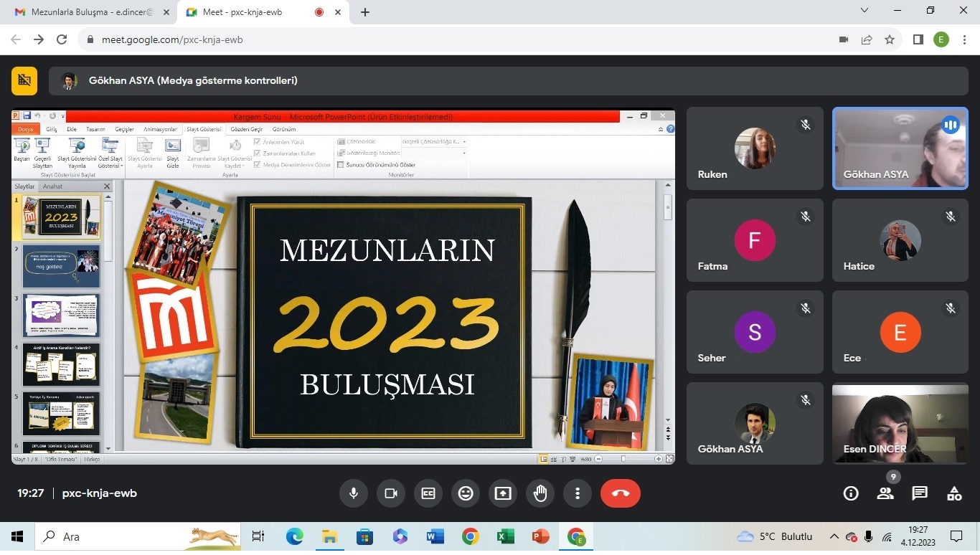Open the emoji reactions button
The width and height of the screenshot is (980, 555).
(x=466, y=493)
